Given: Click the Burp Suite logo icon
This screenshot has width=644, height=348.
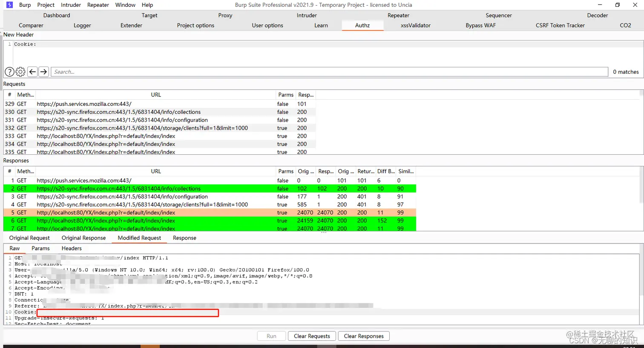Looking at the screenshot, I should [x=9, y=5].
